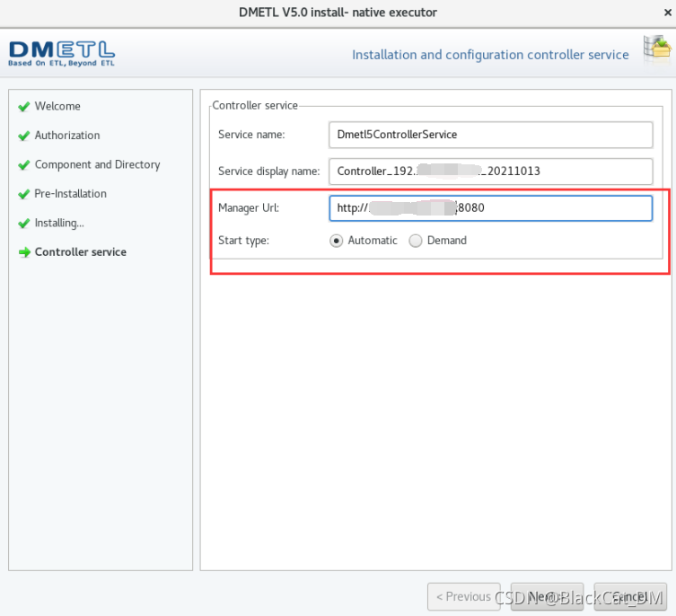
Task: Select the Installing... step
Action: (x=59, y=223)
